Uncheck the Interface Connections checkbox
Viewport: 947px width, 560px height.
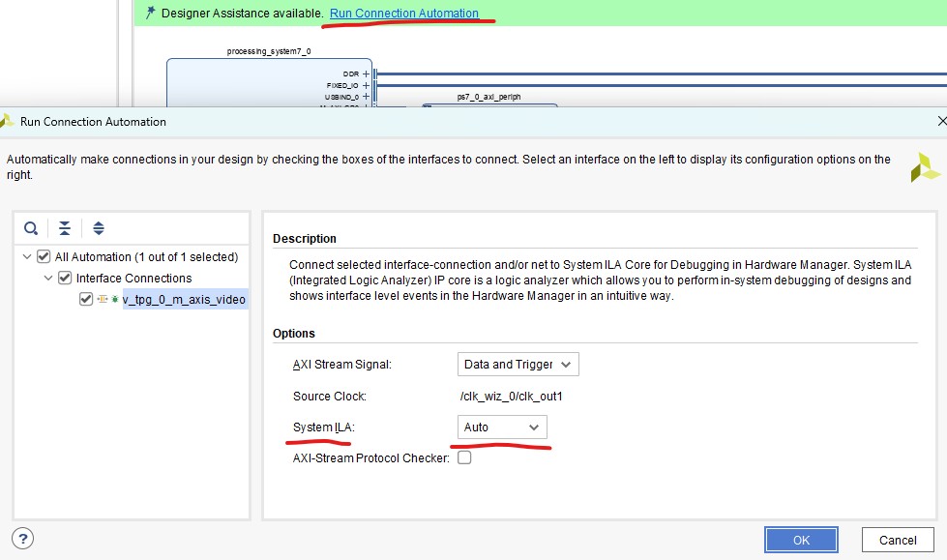[x=66, y=279]
